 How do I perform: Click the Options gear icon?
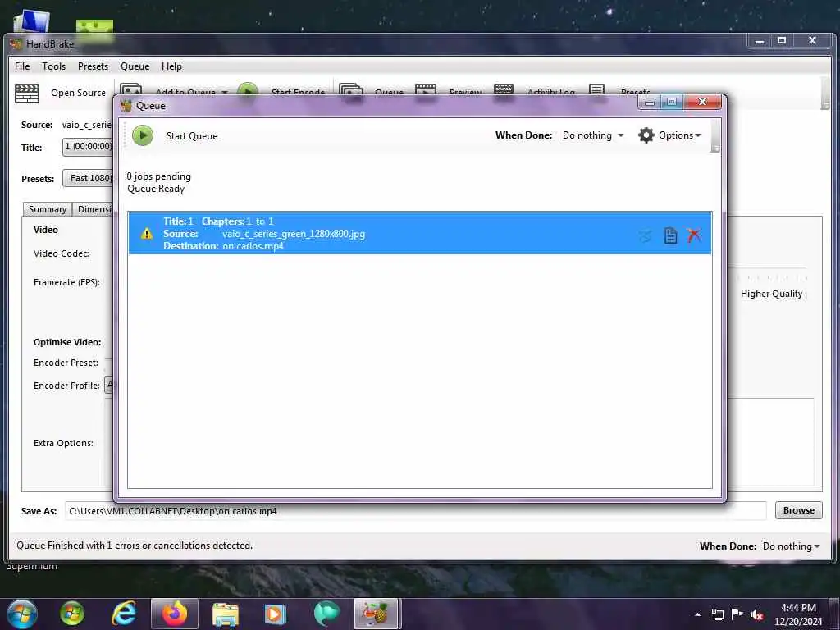[646, 135]
